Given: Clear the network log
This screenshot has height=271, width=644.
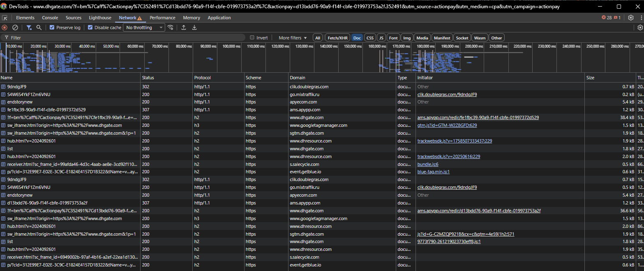Looking at the screenshot, I should tap(15, 28).
